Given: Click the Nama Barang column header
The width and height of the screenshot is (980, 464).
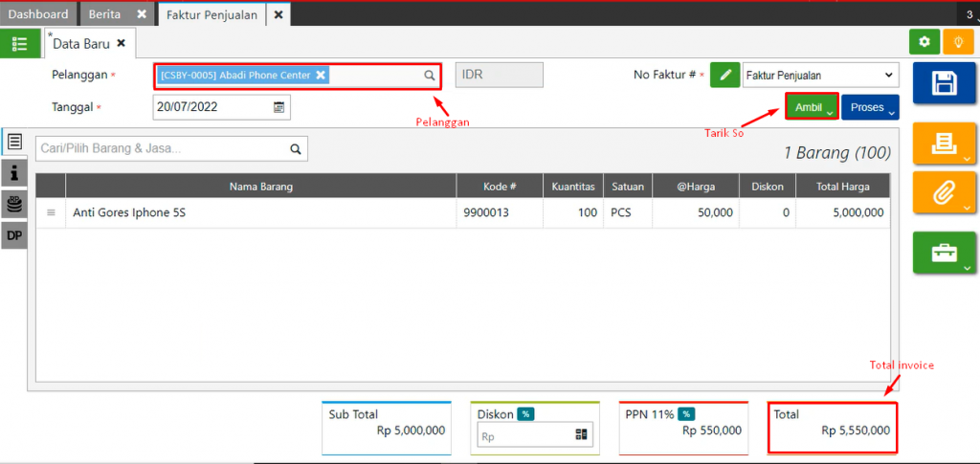Looking at the screenshot, I should pyautogui.click(x=260, y=187).
